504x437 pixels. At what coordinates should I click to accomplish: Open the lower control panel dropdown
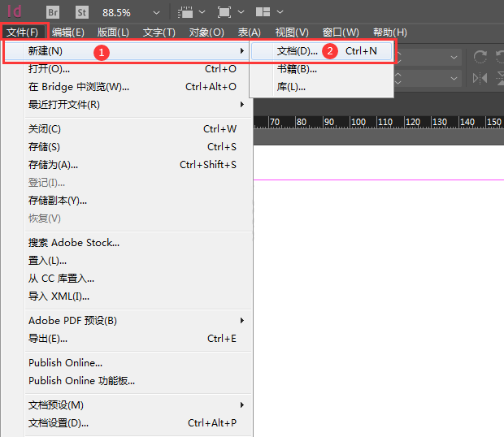[x=454, y=78]
